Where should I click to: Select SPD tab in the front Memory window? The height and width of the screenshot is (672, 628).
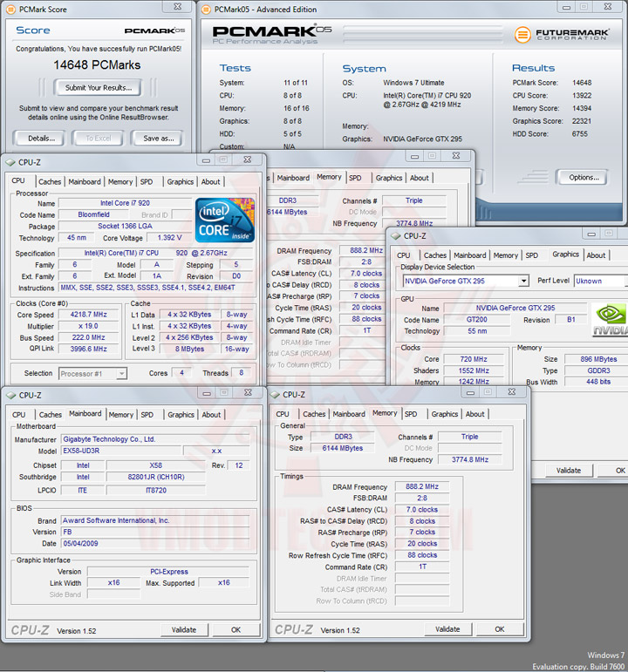pyautogui.click(x=411, y=414)
